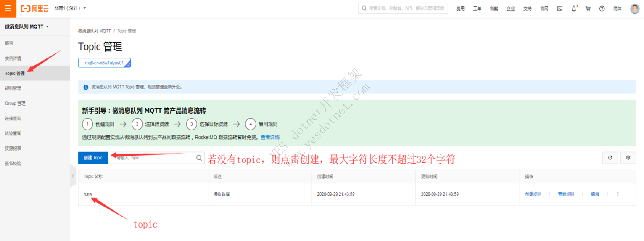Go to 连接查询 in sidebar
This screenshot has width=644, height=241.
click(x=13, y=119)
